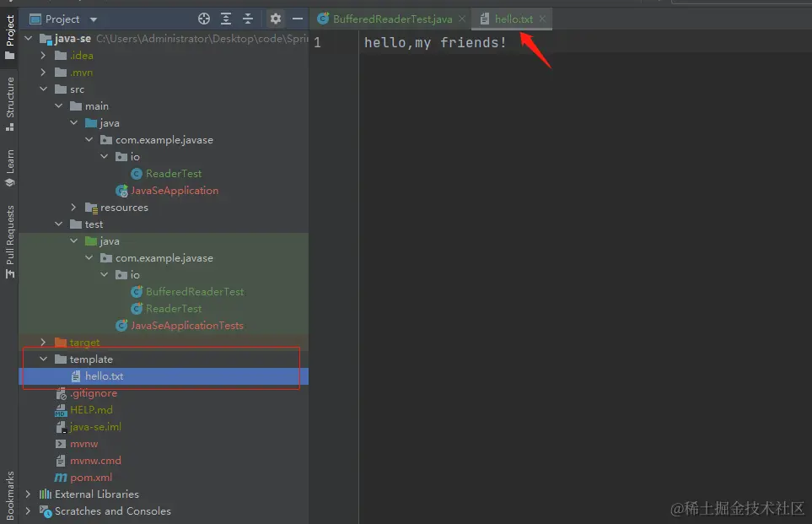Click the Maven pom.xml icon

point(61,478)
